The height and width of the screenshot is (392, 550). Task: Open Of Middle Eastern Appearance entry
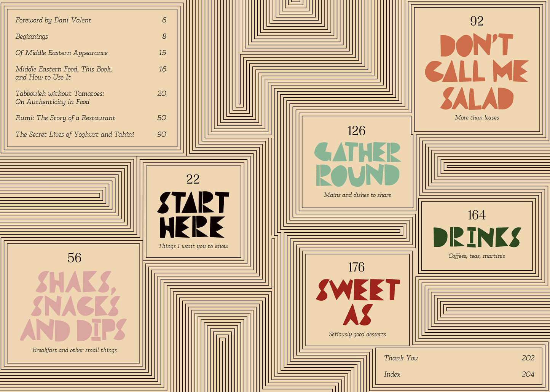91,53
